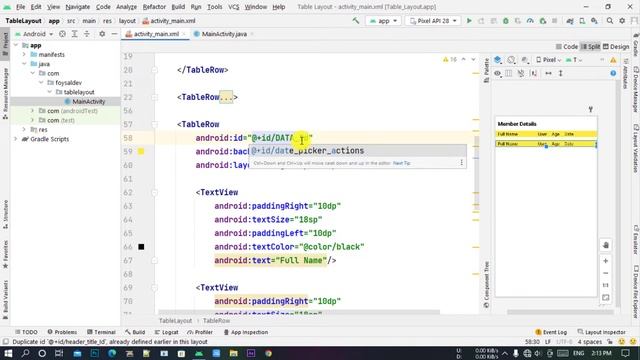Open the Event Log
640x360 pixels.
pyautogui.click(x=551, y=332)
